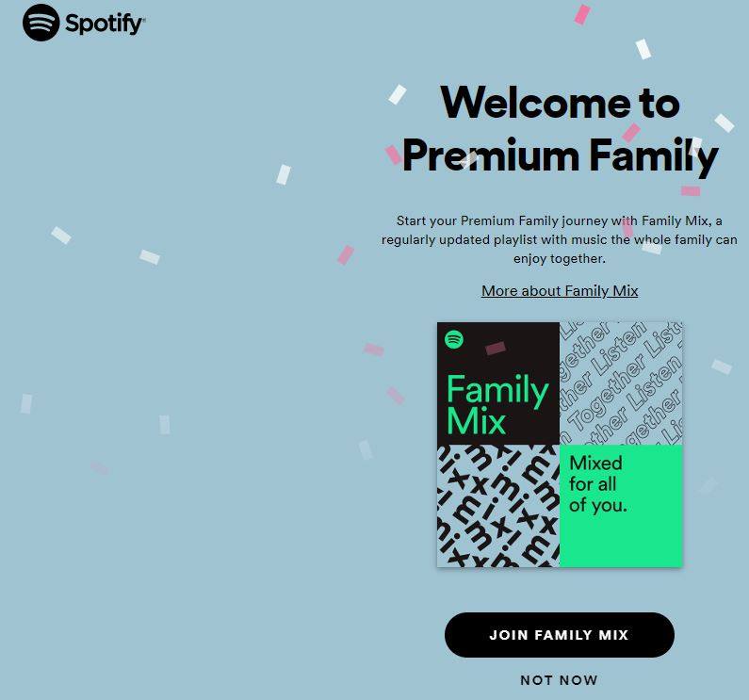
Task: Click the Family Mix description paragraph
Action: point(560,239)
